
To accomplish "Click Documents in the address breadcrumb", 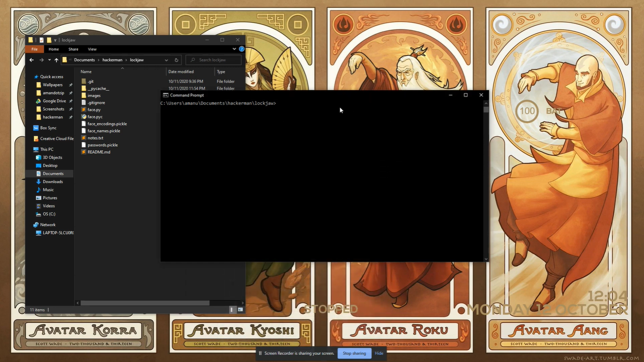I will [84, 60].
